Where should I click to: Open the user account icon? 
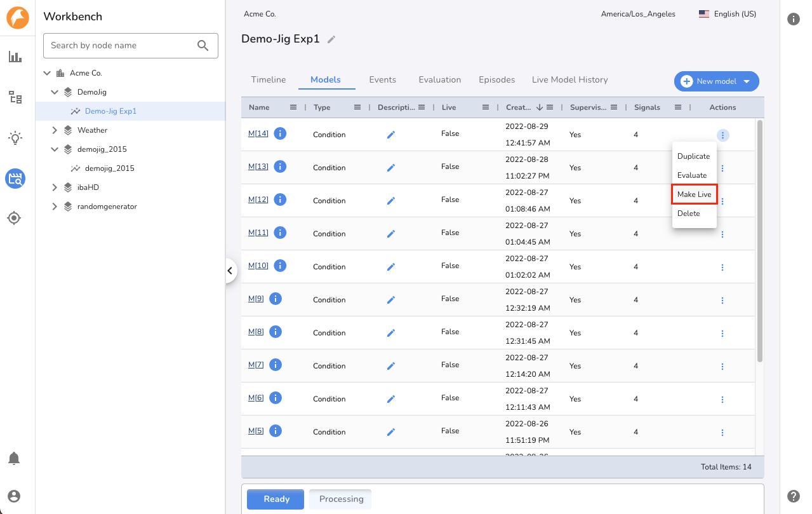[x=14, y=496]
